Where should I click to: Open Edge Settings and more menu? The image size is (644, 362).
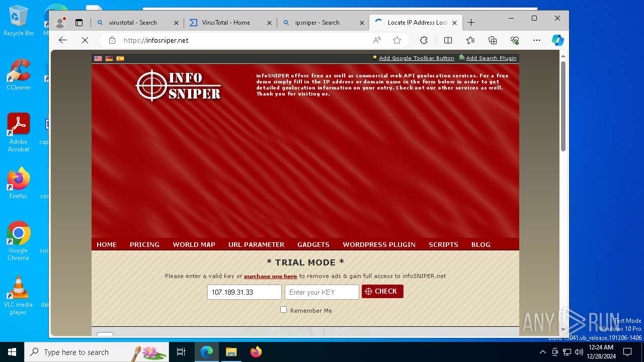click(537, 40)
